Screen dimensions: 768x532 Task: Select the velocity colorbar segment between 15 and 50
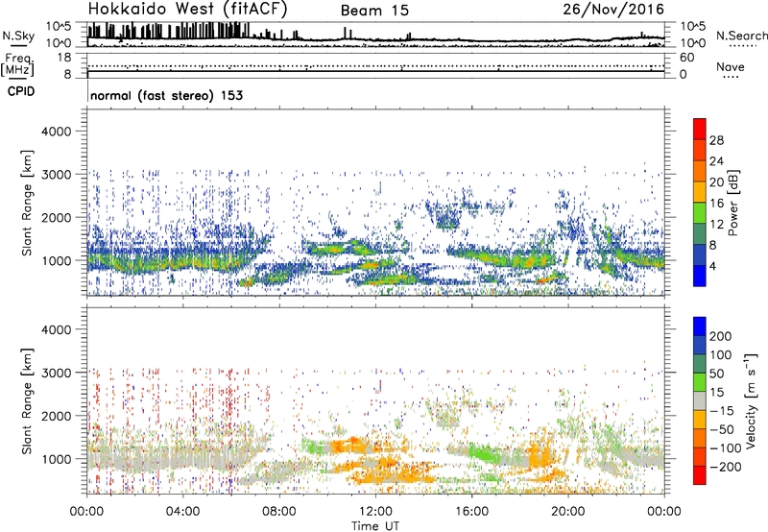point(700,382)
